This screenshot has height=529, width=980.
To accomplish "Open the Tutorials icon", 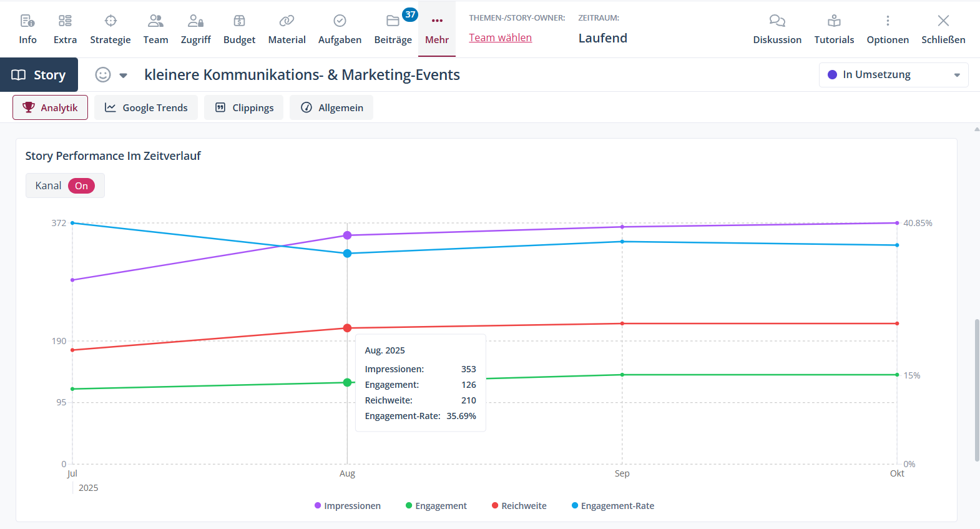I will coord(834,21).
